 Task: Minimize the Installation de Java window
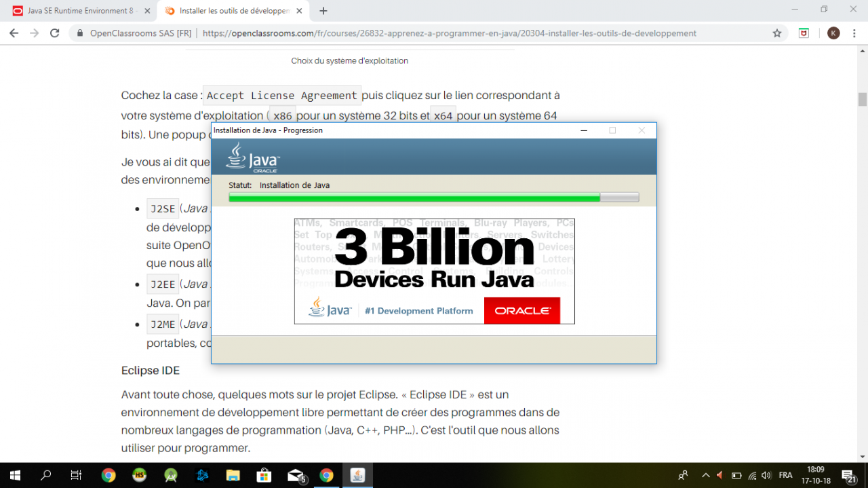tap(583, 130)
